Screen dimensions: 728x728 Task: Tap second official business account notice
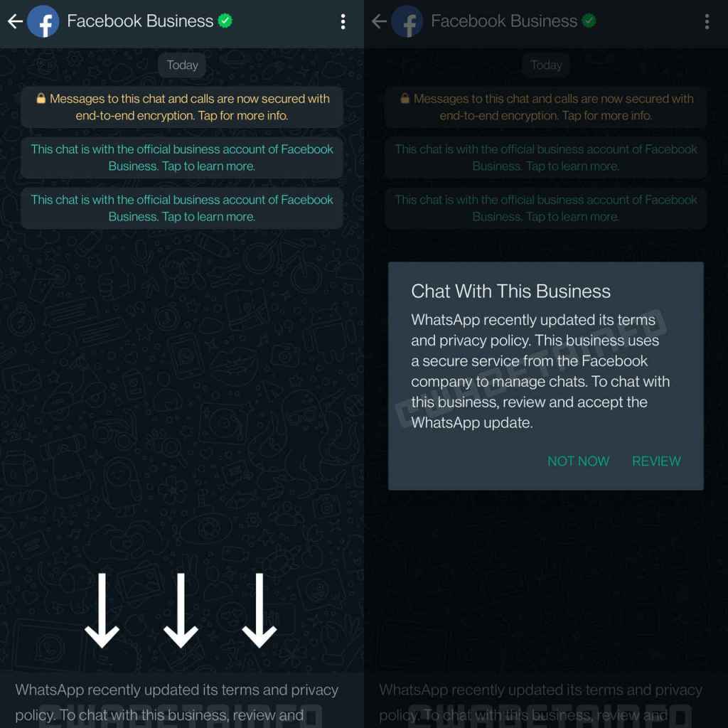[182, 208]
